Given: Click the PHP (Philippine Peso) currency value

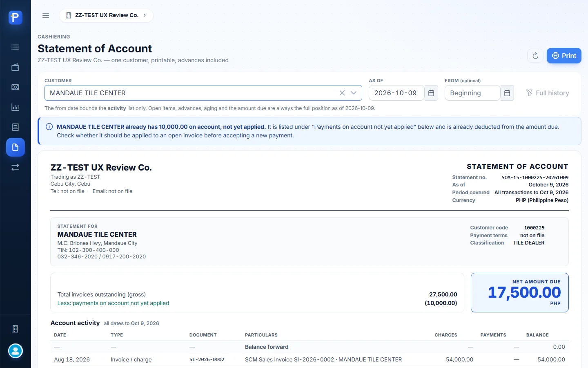Looking at the screenshot, I should 542,200.
